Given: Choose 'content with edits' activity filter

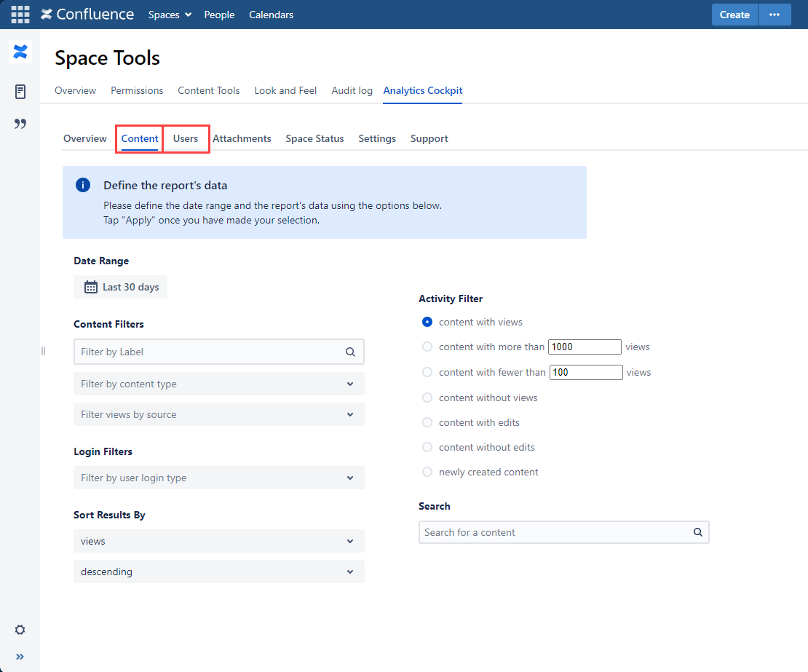Looking at the screenshot, I should coord(427,422).
